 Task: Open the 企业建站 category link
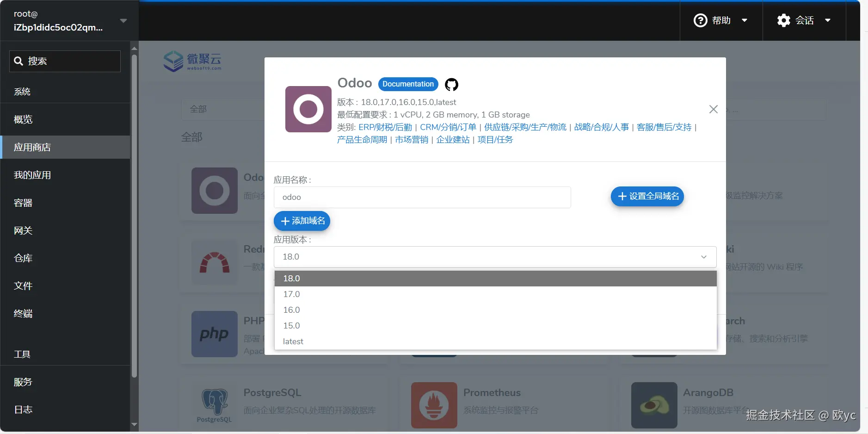click(453, 140)
